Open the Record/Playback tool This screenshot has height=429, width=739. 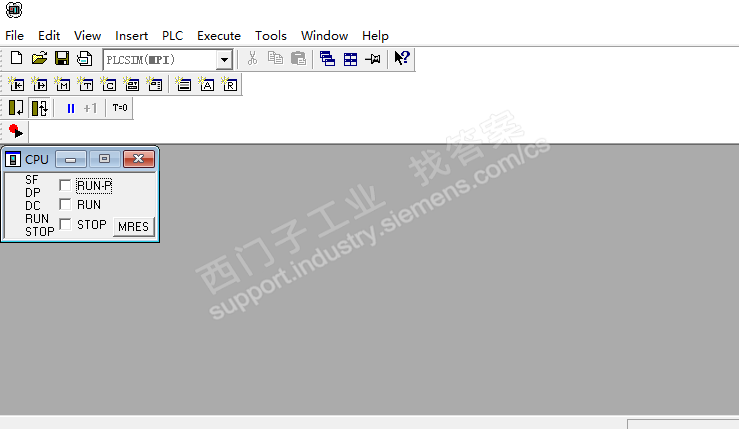16,131
